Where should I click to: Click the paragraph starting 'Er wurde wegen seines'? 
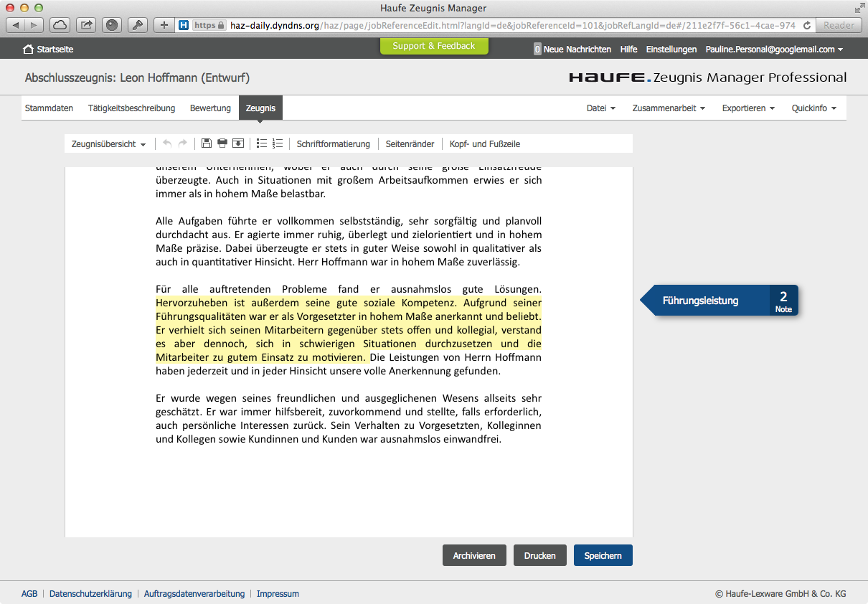coord(349,418)
